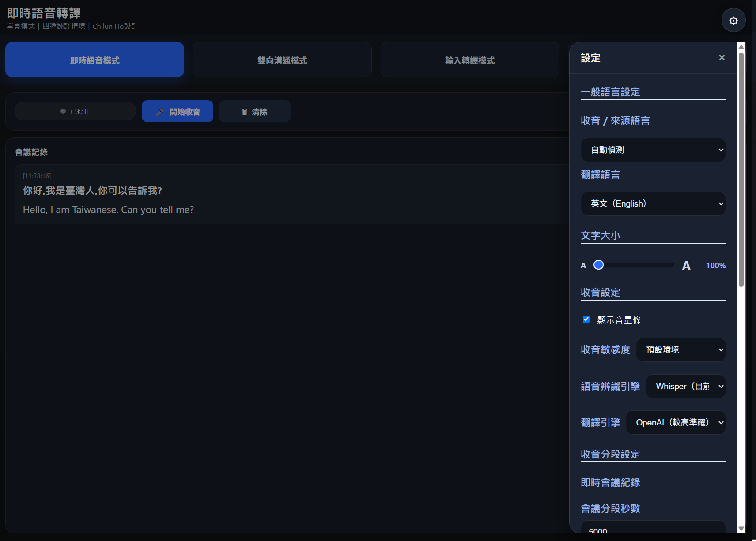The height and width of the screenshot is (541, 756).
Task: Click the 會議記錄 heading
Action: (31, 152)
